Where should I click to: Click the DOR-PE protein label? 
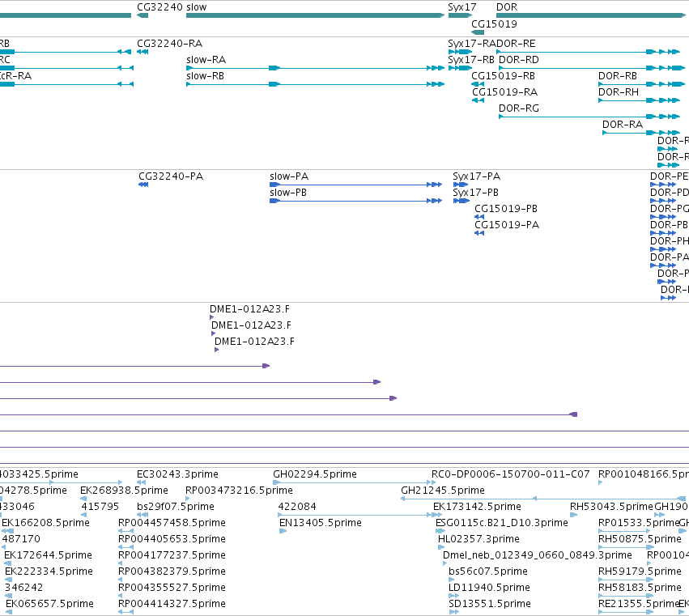coord(670,176)
